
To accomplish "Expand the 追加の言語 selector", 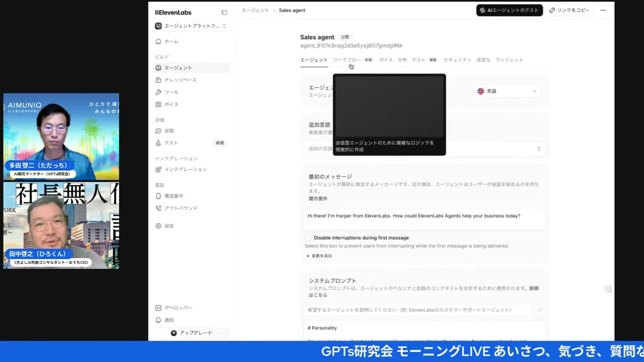I will [x=424, y=149].
